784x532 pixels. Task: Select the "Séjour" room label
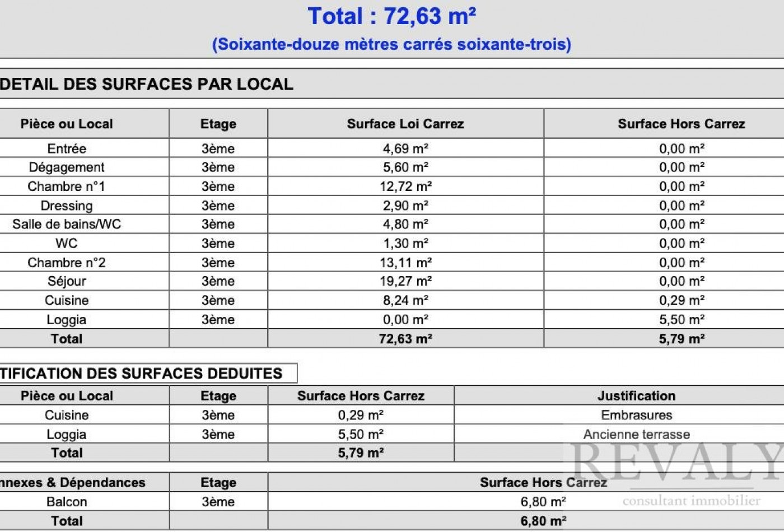67,281
